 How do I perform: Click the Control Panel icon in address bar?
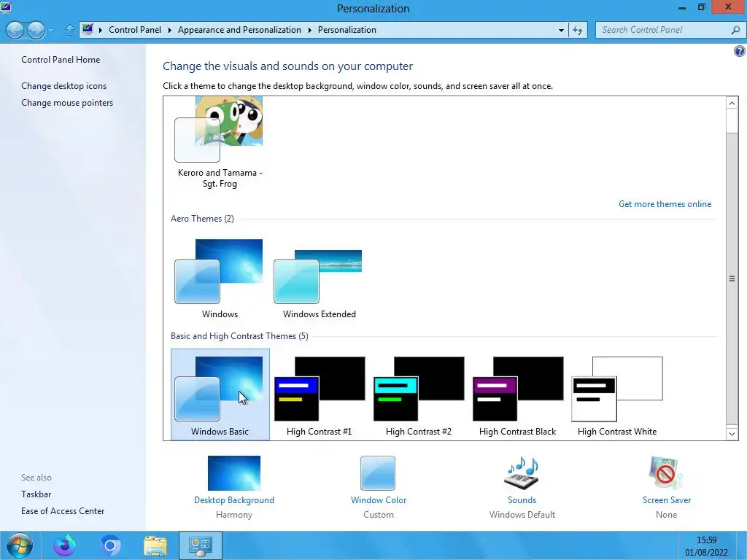point(88,29)
